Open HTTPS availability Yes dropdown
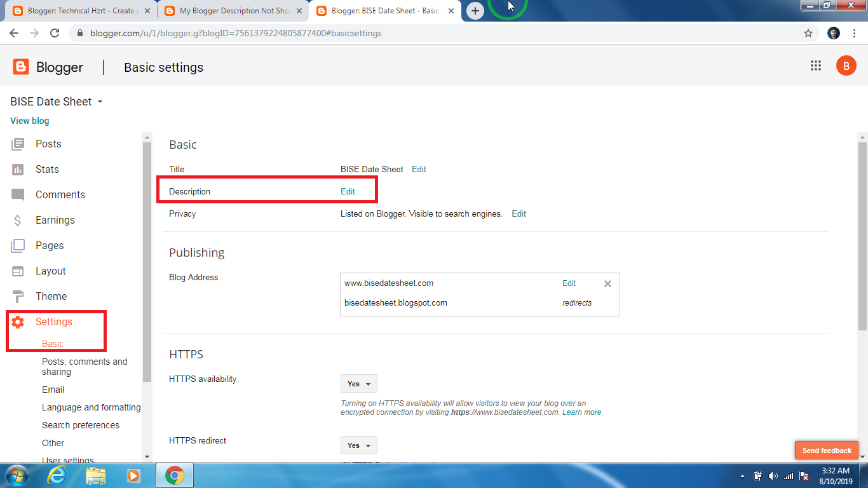The image size is (868, 488). [x=359, y=384]
